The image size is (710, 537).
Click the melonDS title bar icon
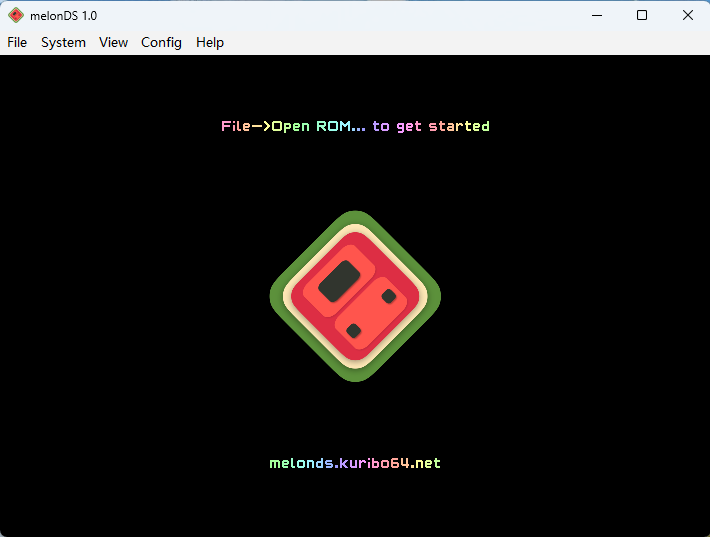[16, 15]
